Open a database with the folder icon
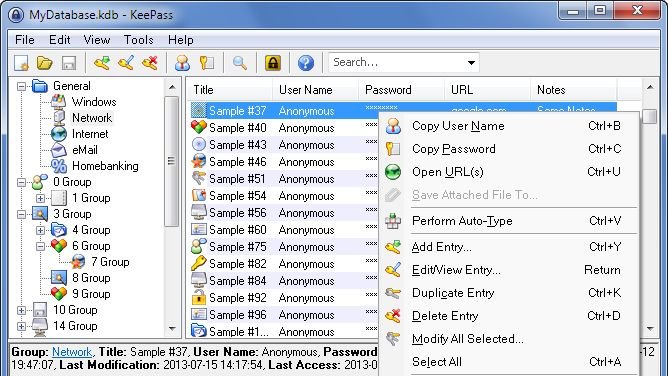Screen dimensions: 668x376 pyautogui.click(x=44, y=63)
